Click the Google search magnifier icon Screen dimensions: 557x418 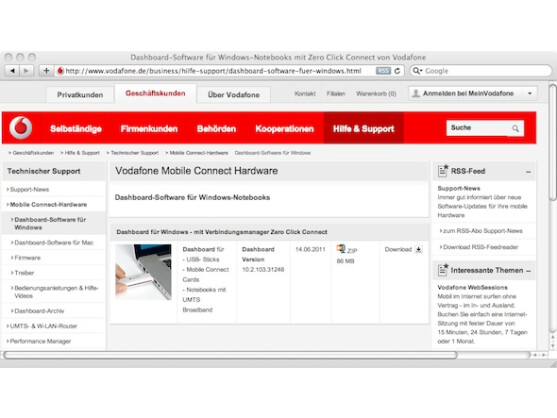point(417,71)
